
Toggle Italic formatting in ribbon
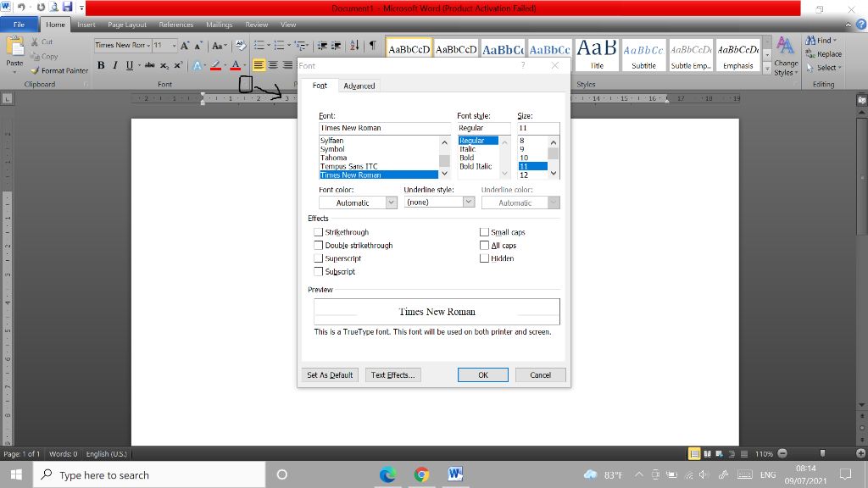115,65
